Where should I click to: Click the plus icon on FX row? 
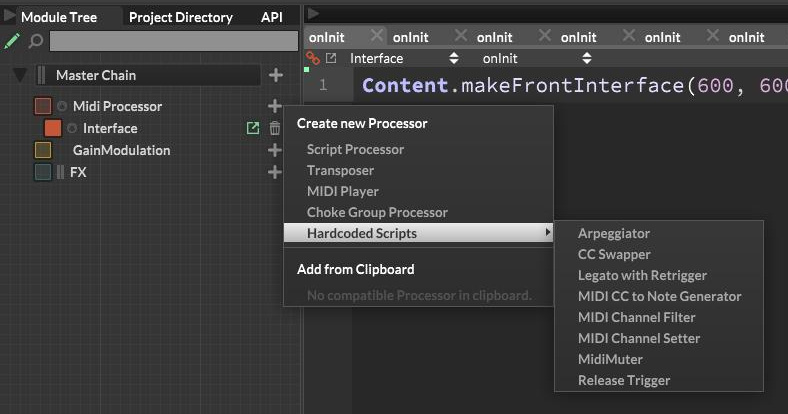pos(275,172)
